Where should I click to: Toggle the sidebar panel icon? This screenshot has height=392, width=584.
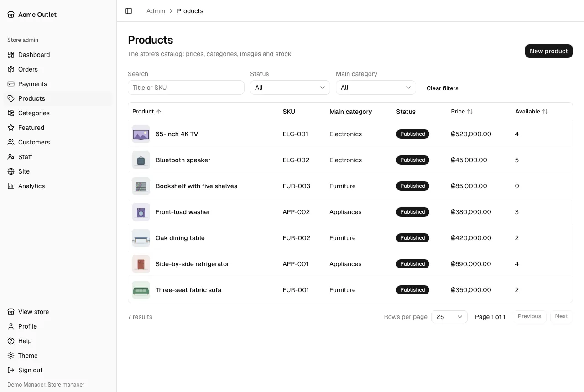click(x=129, y=11)
